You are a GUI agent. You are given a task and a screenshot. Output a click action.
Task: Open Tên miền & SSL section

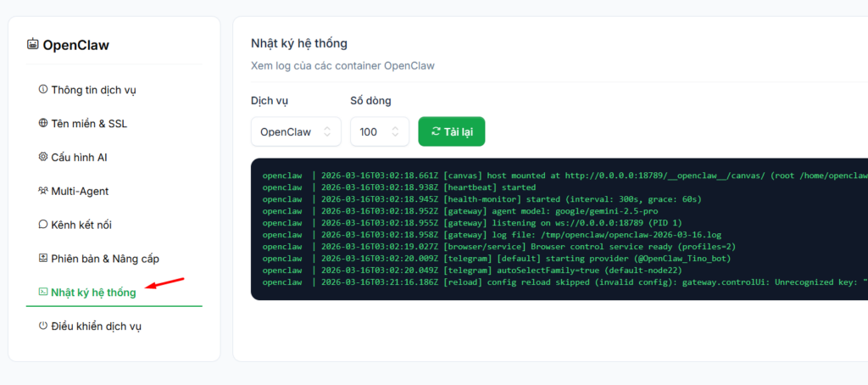coord(114,124)
